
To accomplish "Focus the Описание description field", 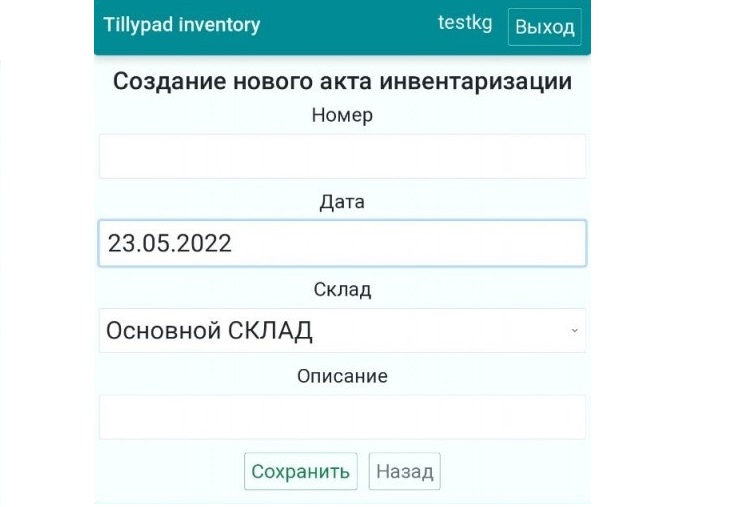I will (x=342, y=417).
